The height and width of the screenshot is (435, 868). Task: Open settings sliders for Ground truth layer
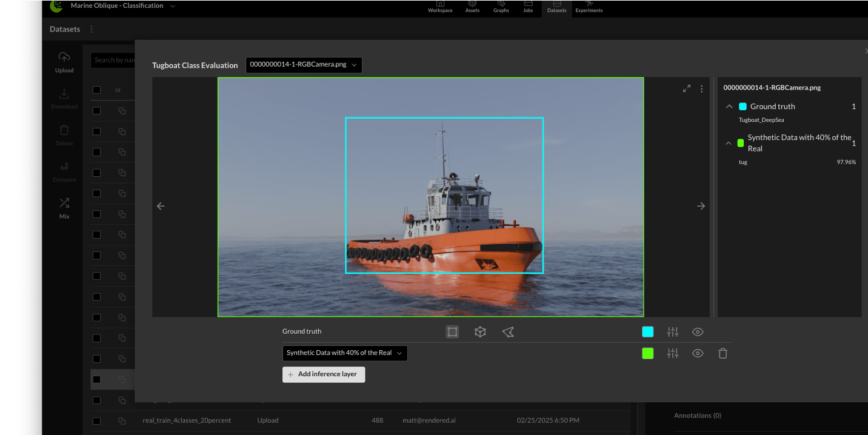pyautogui.click(x=673, y=331)
